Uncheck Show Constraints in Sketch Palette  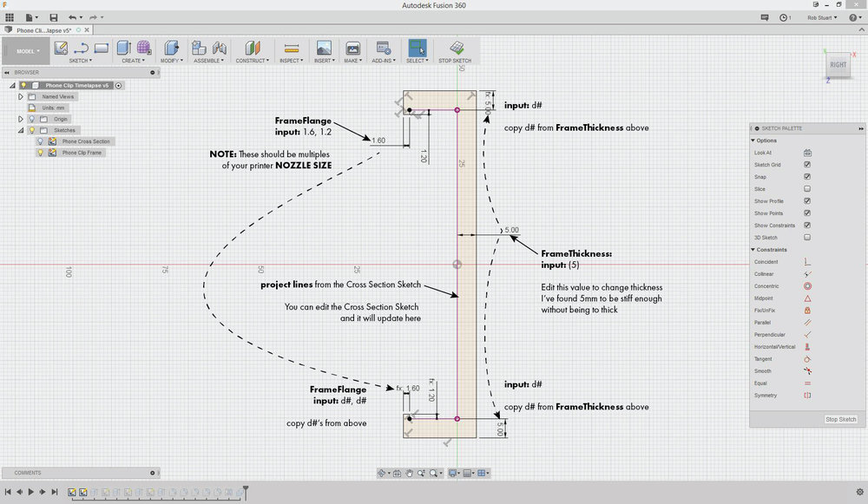(806, 225)
